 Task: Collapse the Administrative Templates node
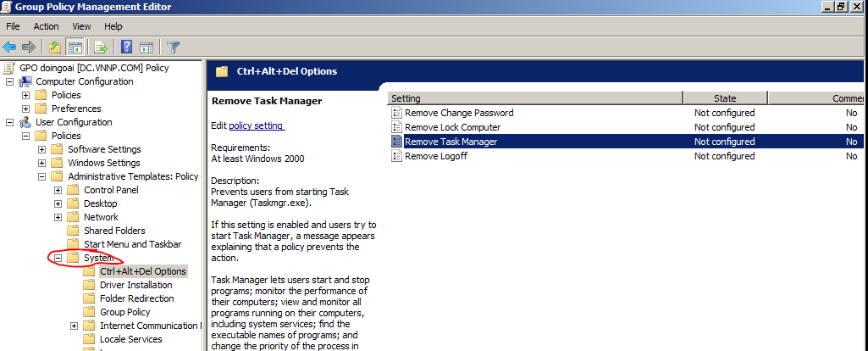(41, 176)
